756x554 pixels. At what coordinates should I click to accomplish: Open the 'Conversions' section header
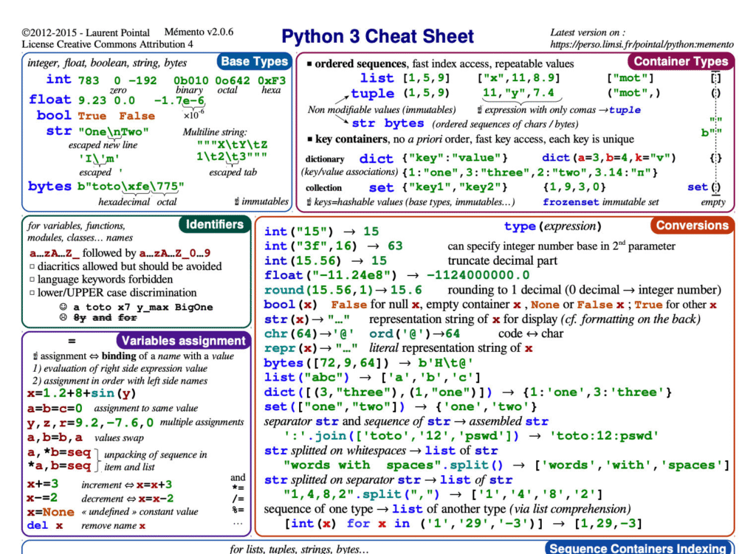click(691, 226)
